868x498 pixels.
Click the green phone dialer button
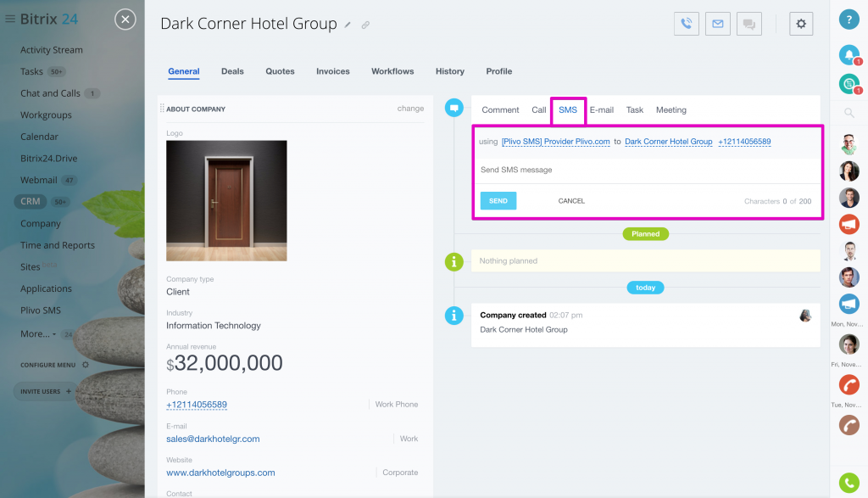849,483
